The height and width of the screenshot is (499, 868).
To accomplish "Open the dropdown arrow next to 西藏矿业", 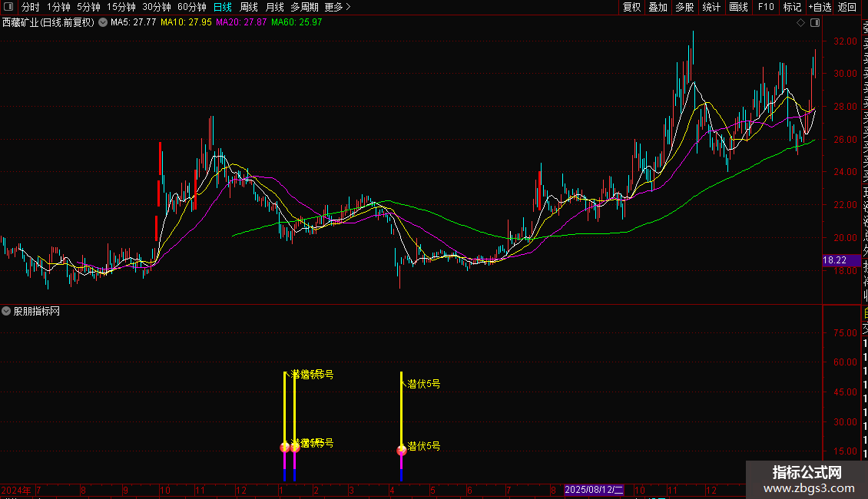I will [x=103, y=23].
